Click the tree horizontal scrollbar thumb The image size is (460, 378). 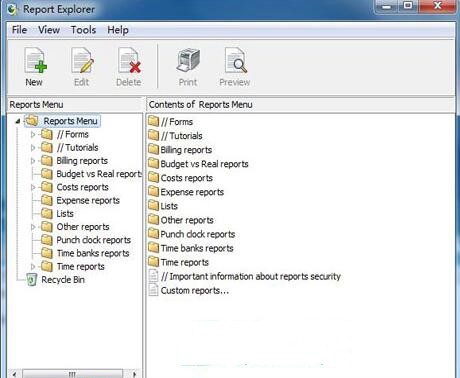(x=72, y=374)
